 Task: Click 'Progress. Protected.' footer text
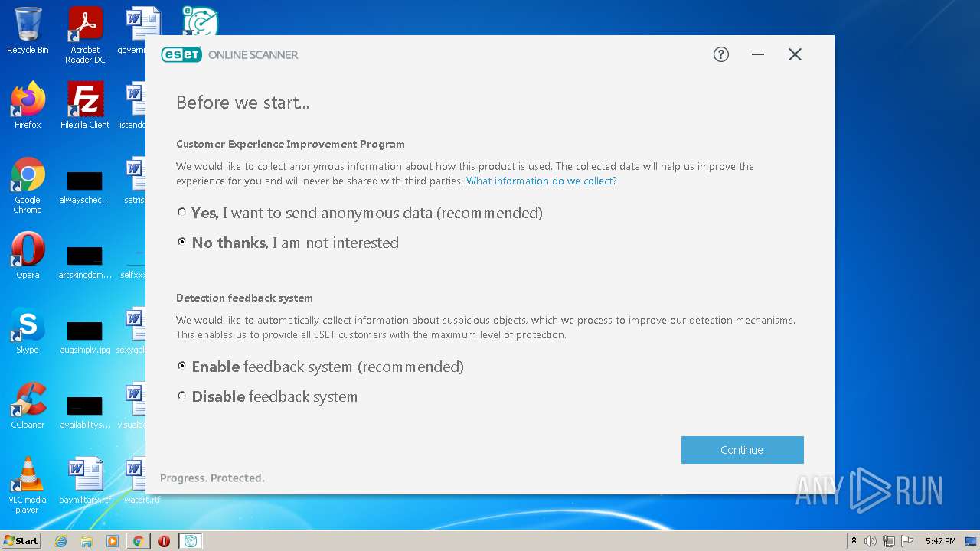[x=212, y=478]
